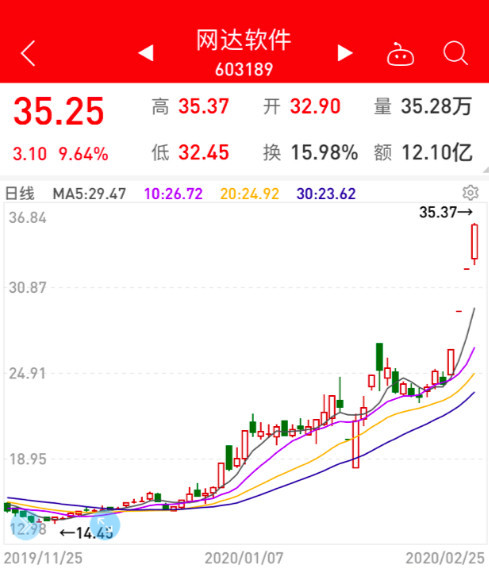Select the large green candlestick near 24.91

point(379,357)
